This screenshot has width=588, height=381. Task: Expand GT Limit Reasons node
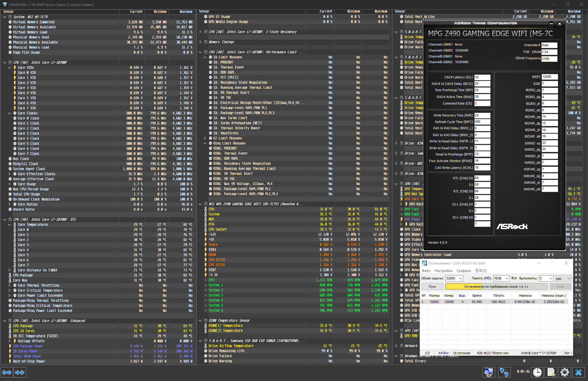[205, 138]
